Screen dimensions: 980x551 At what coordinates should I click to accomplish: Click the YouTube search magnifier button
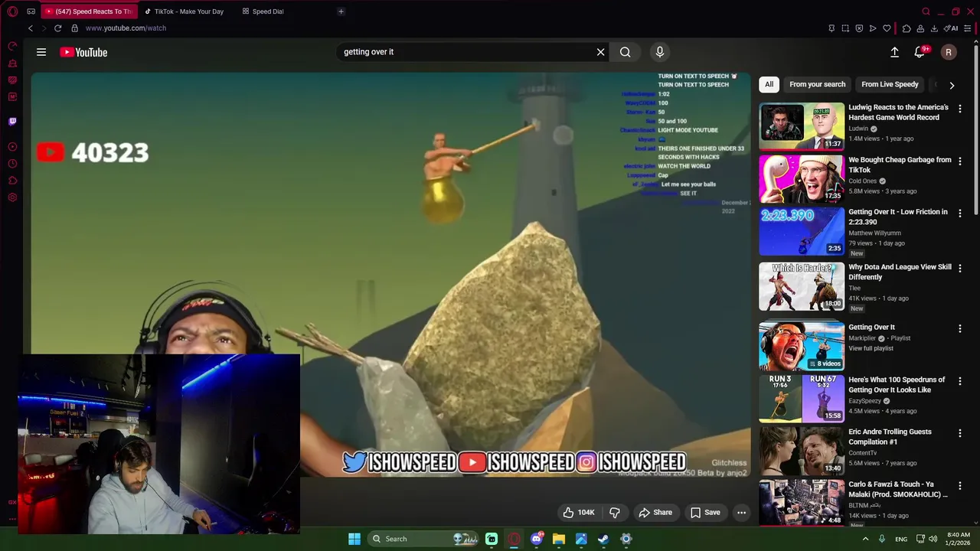tap(626, 52)
